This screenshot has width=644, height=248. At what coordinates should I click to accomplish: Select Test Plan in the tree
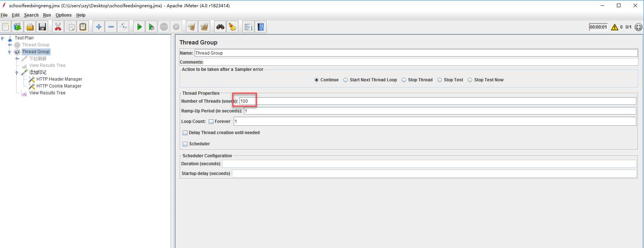click(x=24, y=38)
